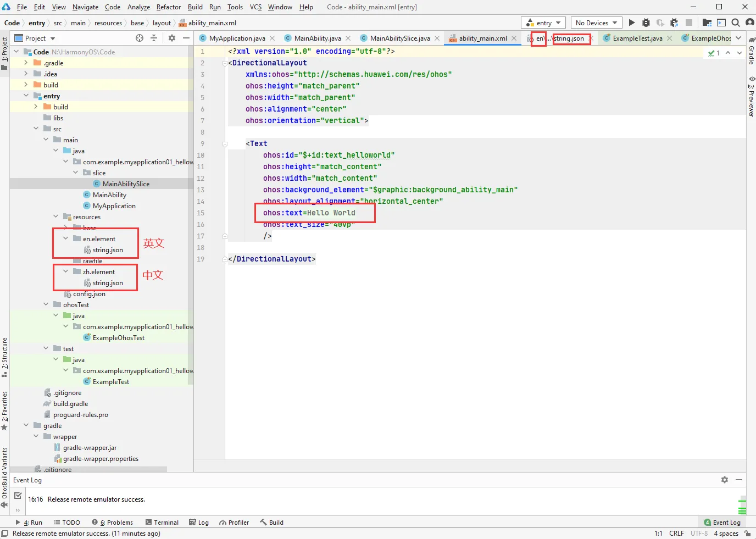This screenshot has height=539, width=756.
Task: Open the Project panel settings gear
Action: point(172,38)
